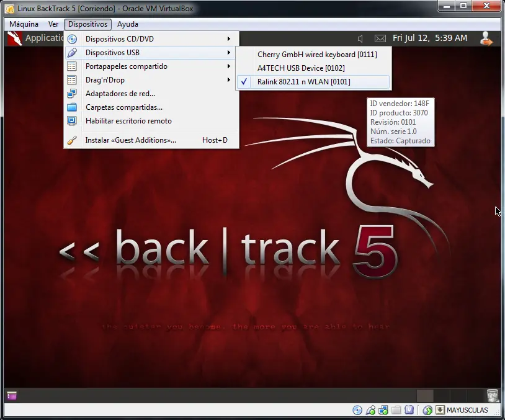The width and height of the screenshot is (505, 420).
Task: Open the Drag'n'Drop submenu entry
Action: click(151, 80)
